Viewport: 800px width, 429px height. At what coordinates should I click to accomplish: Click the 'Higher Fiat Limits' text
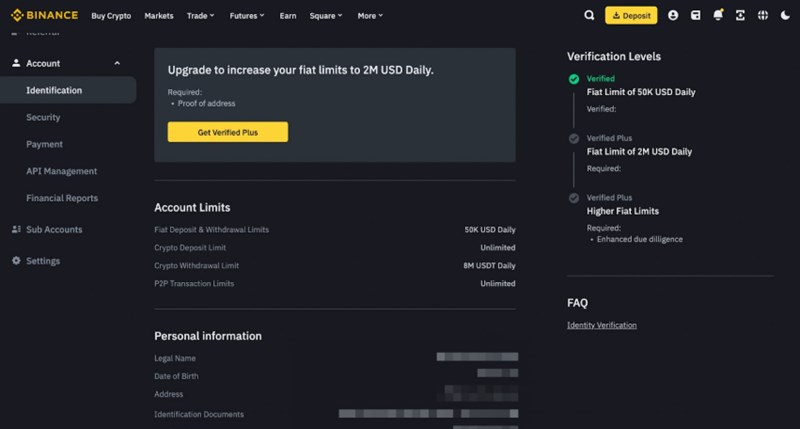click(622, 211)
